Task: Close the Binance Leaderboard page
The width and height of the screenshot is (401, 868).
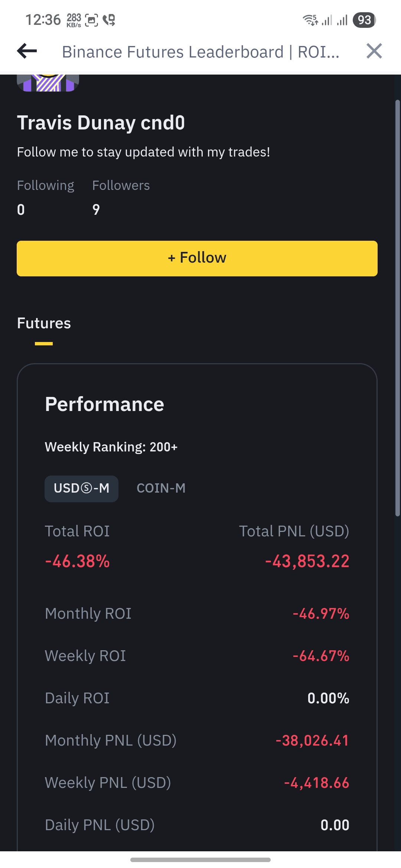Action: [374, 51]
